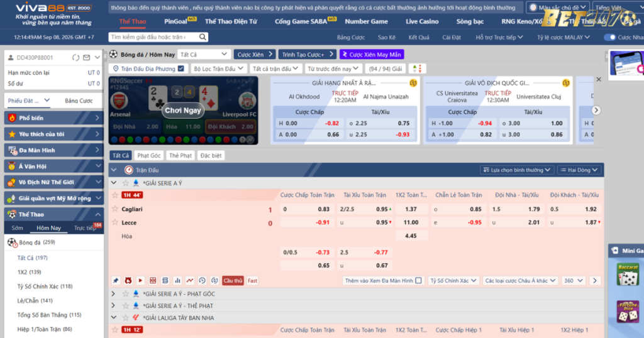Screen dimensions: 644x338
Task: Expand GIẢI SERIE A Ý - THẺ PHẠT row
Action: click(114, 305)
